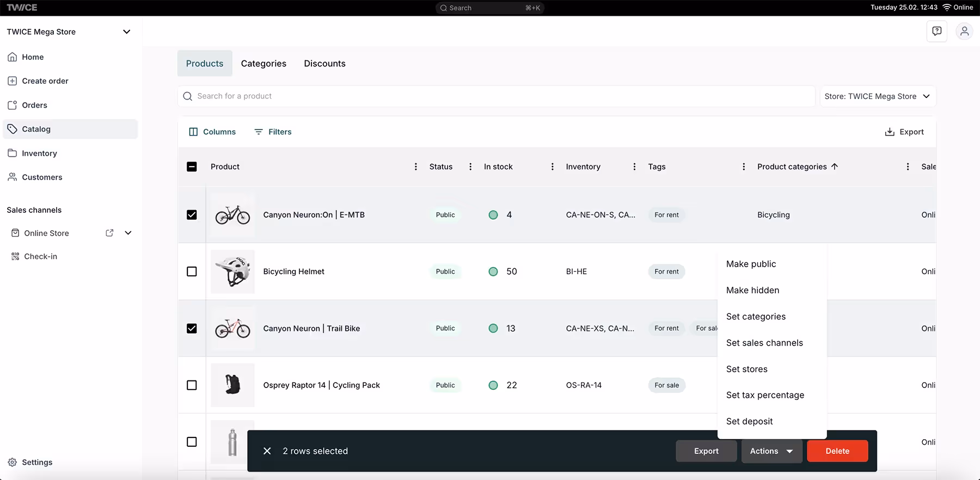Click the Orders sidebar icon
The image size is (980, 480).
tap(12, 105)
